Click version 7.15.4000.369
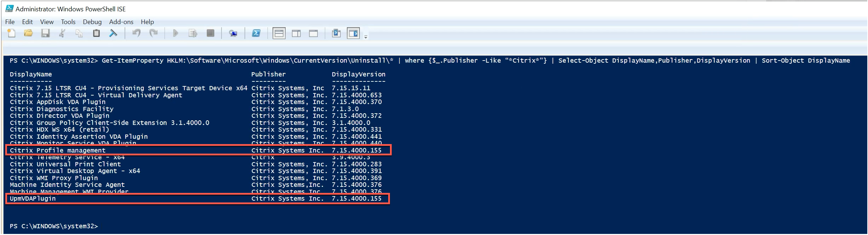 pos(357,178)
